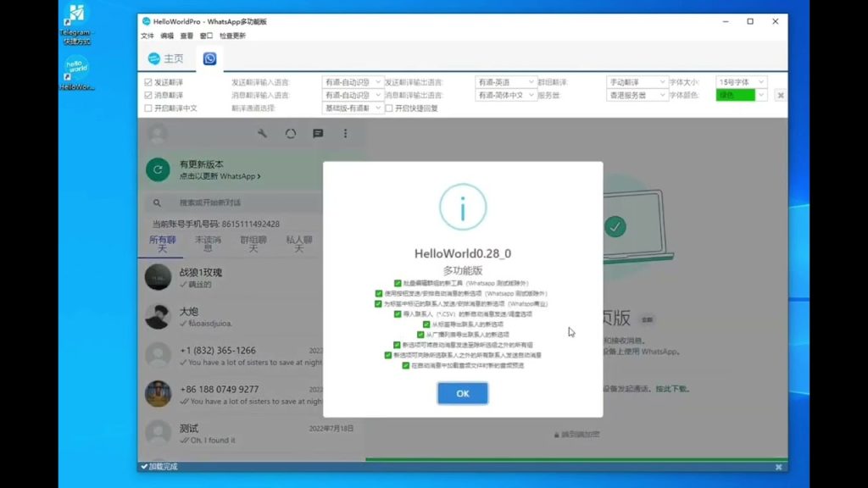Click the green checkmark laptop illustration icon
The width and height of the screenshot is (868, 488).
(x=615, y=227)
